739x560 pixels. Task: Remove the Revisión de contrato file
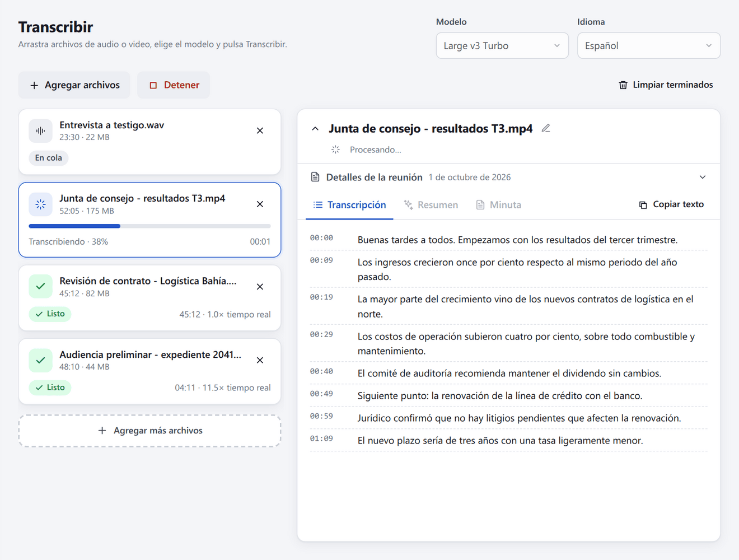(x=260, y=286)
